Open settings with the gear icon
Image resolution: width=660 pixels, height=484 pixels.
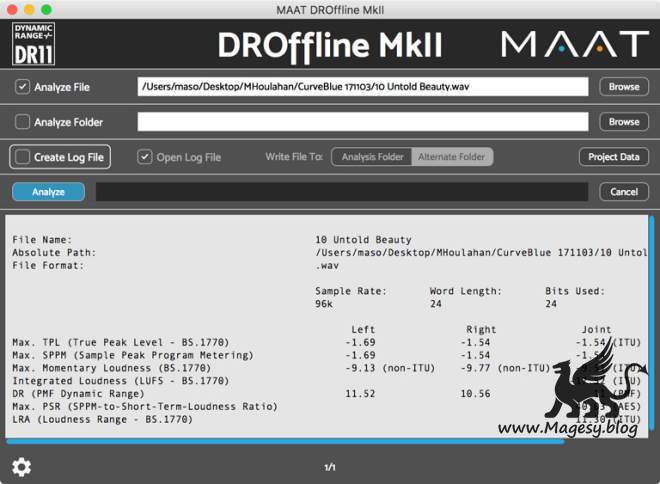tap(21, 467)
